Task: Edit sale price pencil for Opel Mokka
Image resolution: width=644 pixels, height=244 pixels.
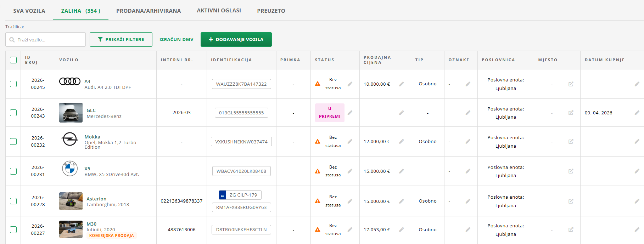Action: (x=401, y=141)
